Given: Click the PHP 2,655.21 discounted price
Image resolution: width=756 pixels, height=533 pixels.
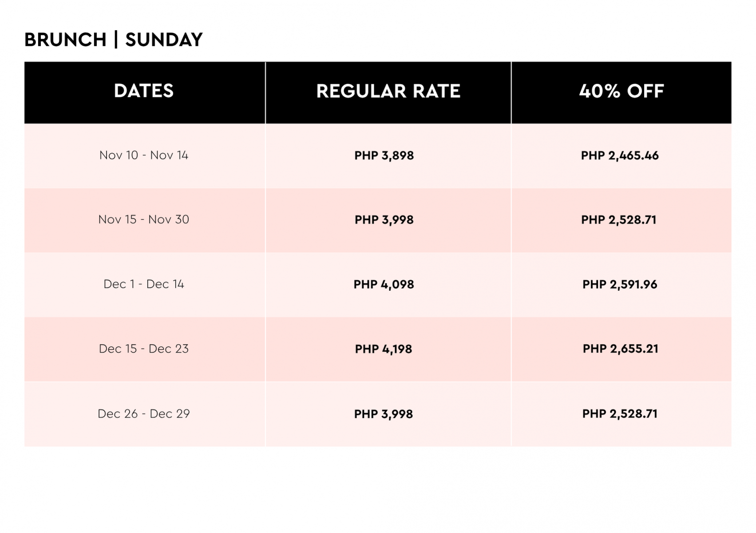Looking at the screenshot, I should click(620, 349).
